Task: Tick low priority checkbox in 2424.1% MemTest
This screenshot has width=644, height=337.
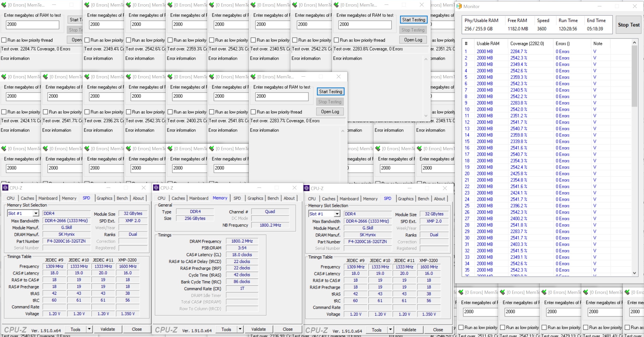Action: (4, 112)
